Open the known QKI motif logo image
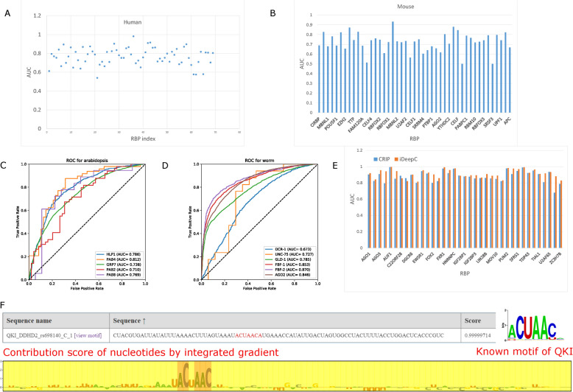 click(533, 325)
